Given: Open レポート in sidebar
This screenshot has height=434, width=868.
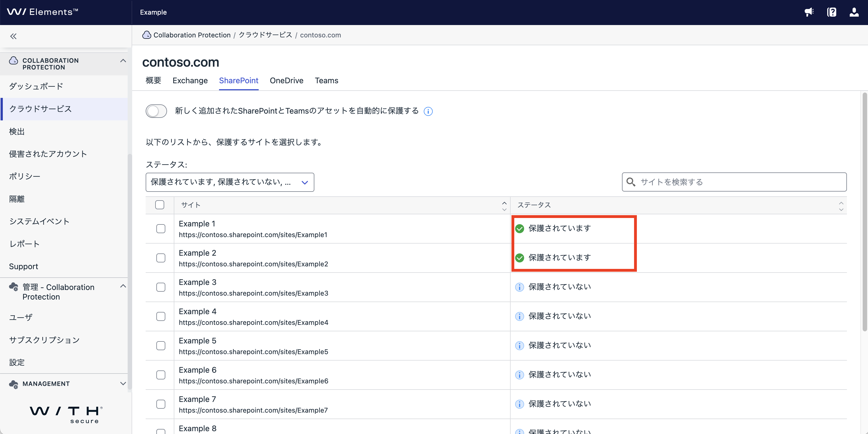Looking at the screenshot, I should tap(64, 244).
